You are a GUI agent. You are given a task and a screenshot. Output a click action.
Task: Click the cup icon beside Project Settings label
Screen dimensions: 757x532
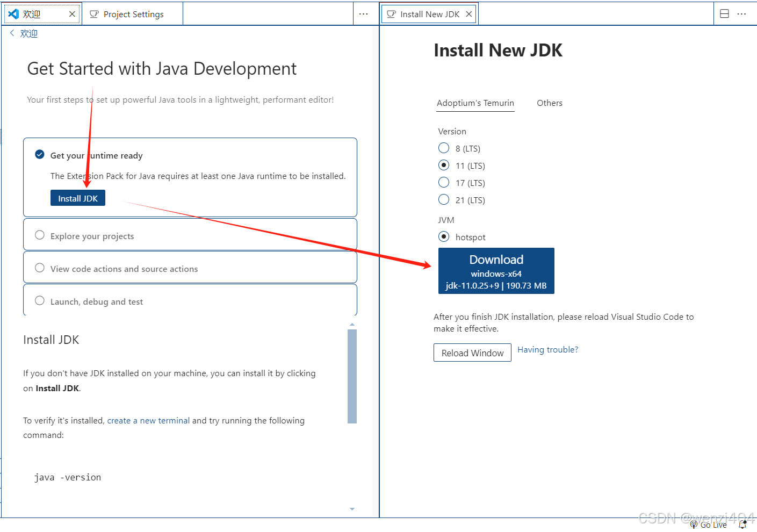(x=94, y=14)
